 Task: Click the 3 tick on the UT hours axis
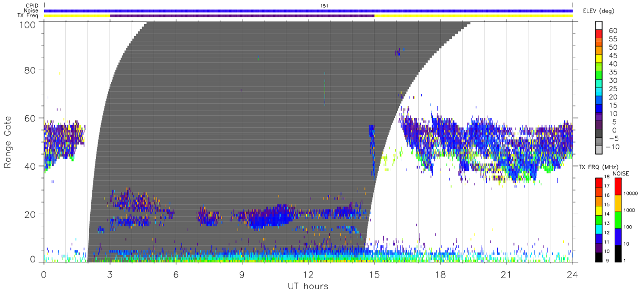pyautogui.click(x=110, y=273)
